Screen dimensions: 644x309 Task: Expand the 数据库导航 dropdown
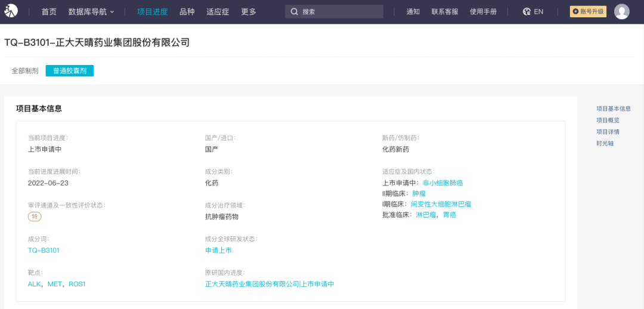[x=91, y=12]
